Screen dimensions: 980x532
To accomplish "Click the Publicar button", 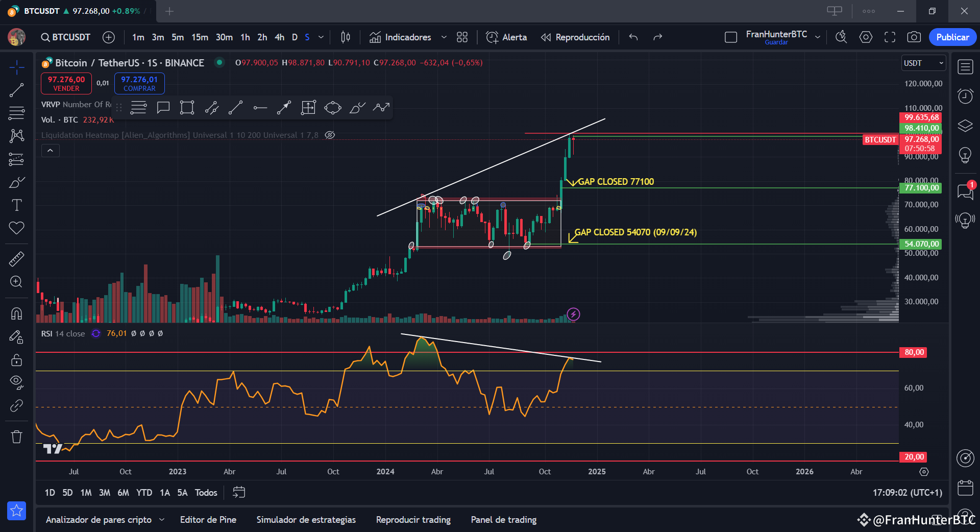I will (x=952, y=37).
